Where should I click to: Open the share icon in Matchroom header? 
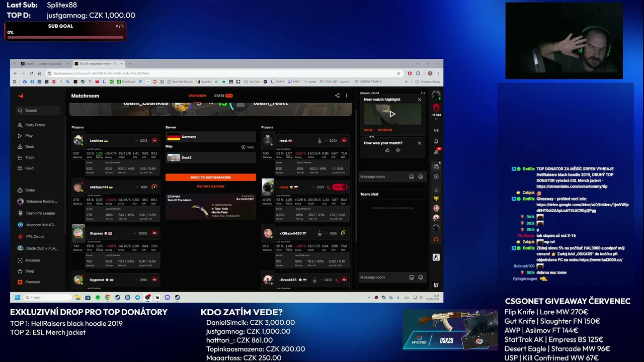click(x=337, y=96)
